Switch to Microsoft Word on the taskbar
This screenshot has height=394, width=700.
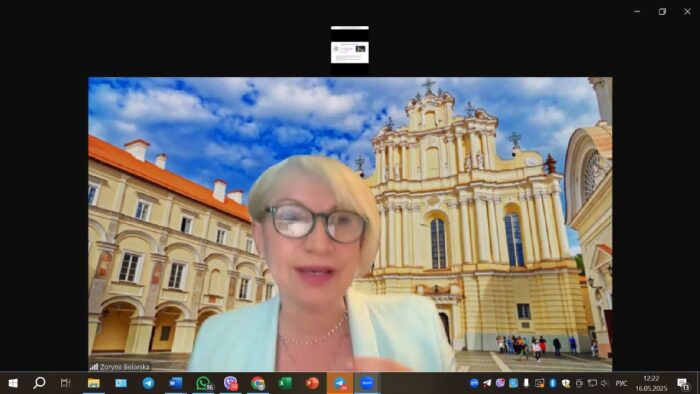pyautogui.click(x=176, y=383)
